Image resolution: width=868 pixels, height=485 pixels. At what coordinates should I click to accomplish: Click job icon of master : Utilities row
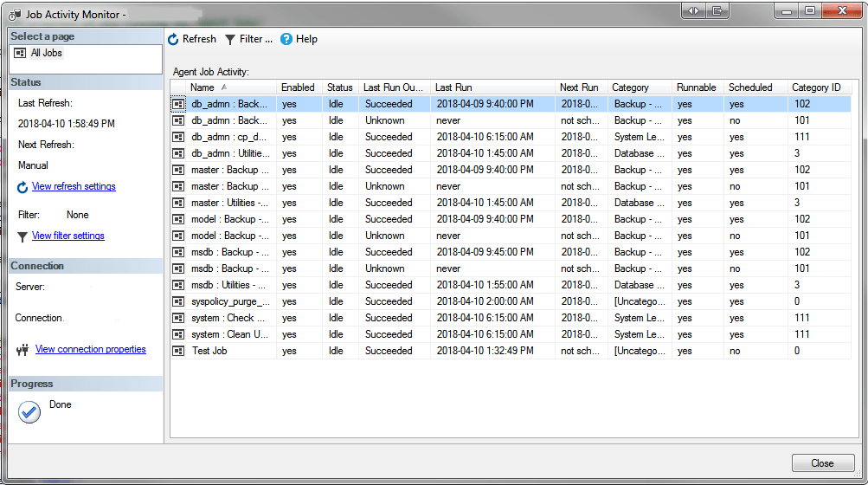pos(178,203)
